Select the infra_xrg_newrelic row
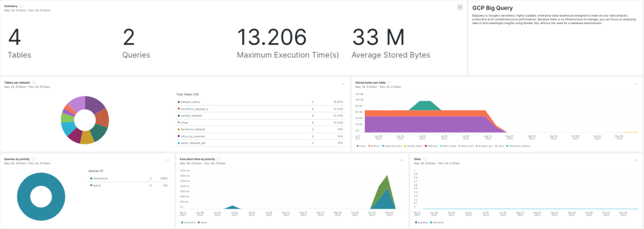Screen dimensions: 644x229 [x=261, y=136]
